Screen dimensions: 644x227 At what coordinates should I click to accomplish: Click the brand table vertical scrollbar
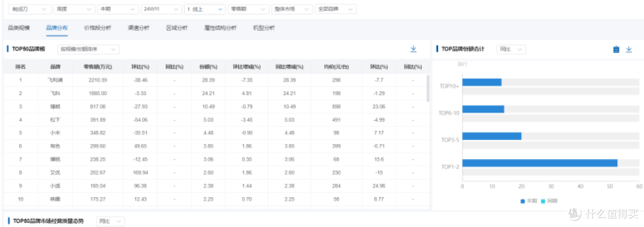(428, 88)
